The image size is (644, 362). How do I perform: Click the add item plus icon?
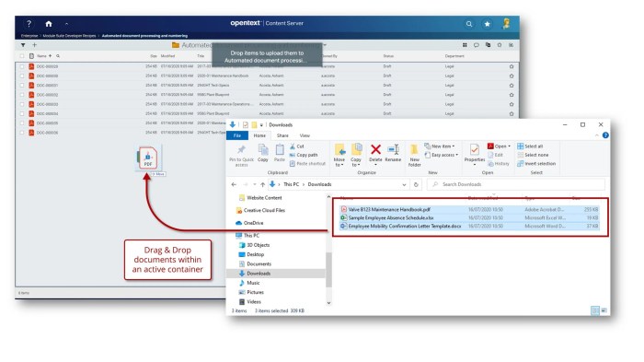pos(35,45)
